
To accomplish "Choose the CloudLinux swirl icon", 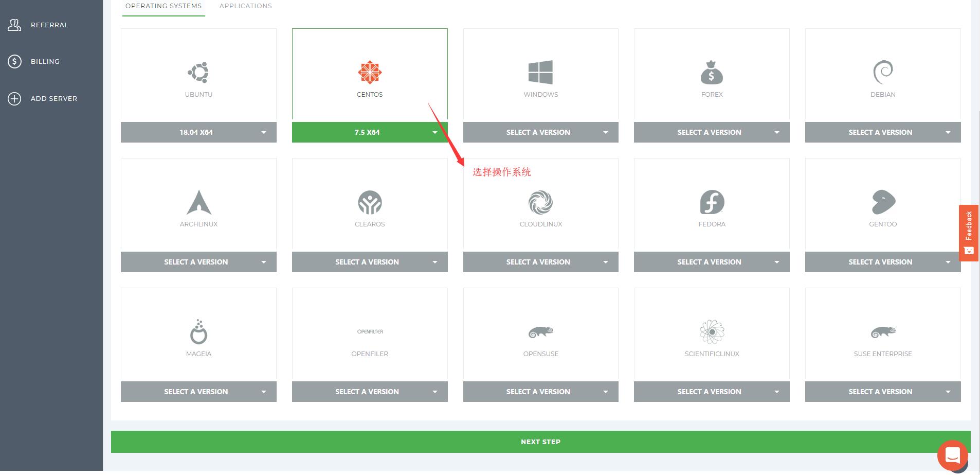I will pos(540,202).
